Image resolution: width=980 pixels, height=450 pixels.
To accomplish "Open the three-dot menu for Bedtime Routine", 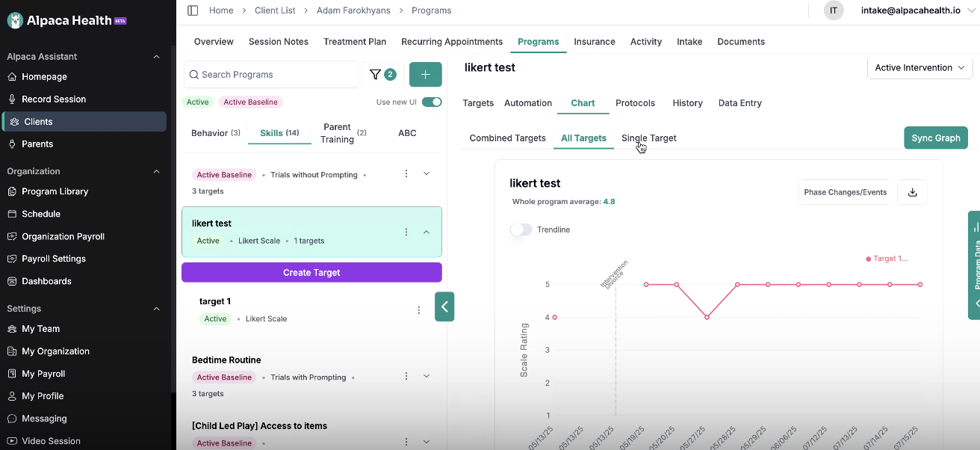I will [406, 377].
